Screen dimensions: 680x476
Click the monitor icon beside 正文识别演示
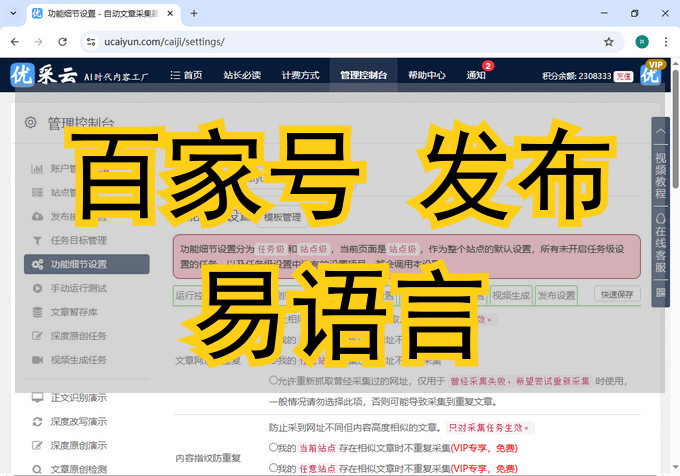tap(37, 397)
